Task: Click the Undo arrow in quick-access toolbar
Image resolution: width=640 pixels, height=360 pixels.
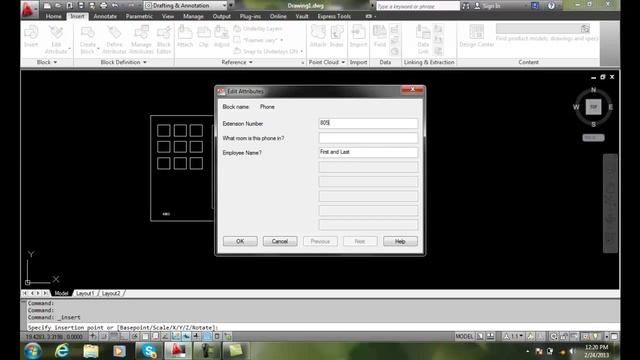Action: pyautogui.click(x=115, y=6)
